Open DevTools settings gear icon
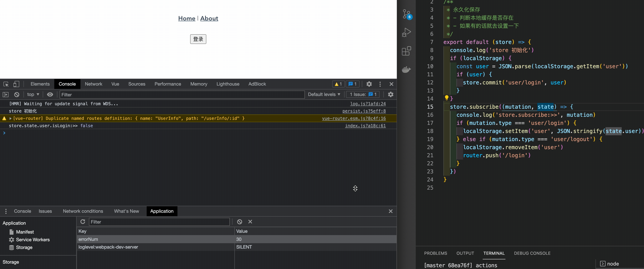Image resolution: width=644 pixels, height=269 pixels. (x=369, y=84)
